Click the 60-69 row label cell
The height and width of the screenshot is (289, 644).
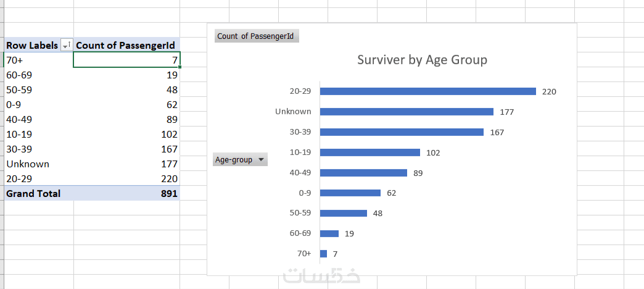19,75
